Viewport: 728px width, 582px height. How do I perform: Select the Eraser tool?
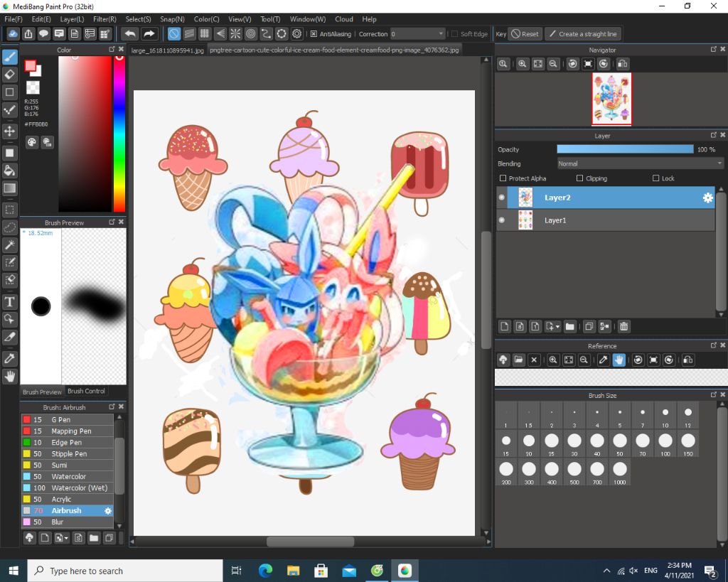tap(10, 74)
